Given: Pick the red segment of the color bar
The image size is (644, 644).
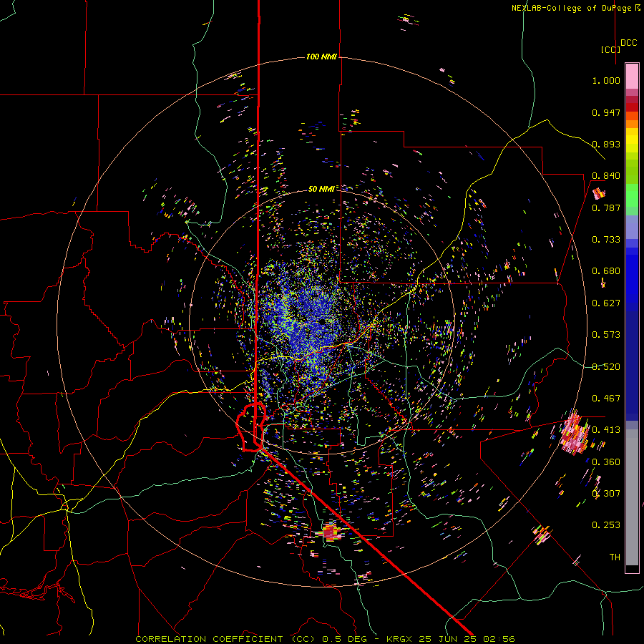Looking at the screenshot, I should click(x=632, y=107).
